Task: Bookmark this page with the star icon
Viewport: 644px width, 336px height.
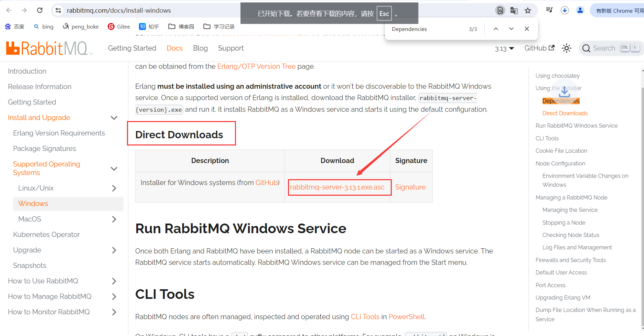Action: point(528,10)
